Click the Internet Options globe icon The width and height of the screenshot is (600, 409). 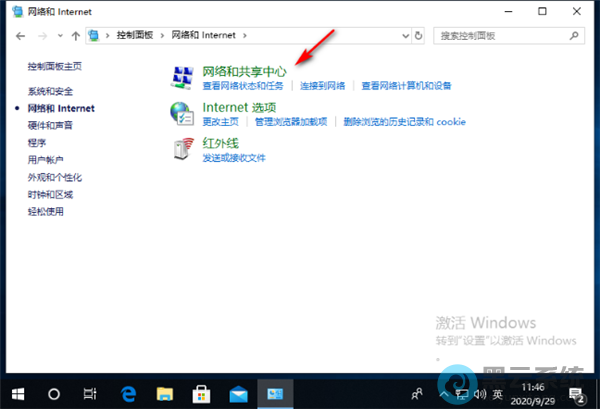(182, 112)
